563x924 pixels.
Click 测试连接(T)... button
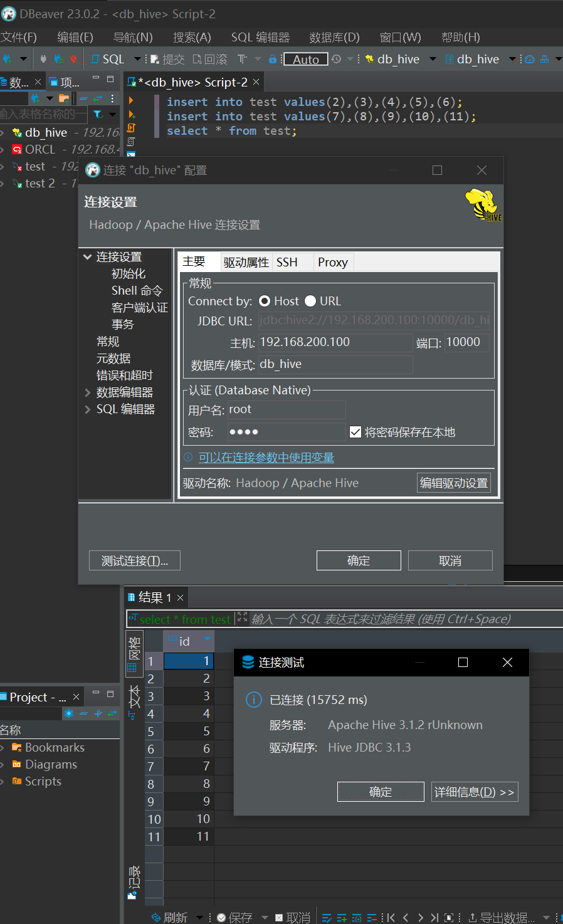[135, 560]
